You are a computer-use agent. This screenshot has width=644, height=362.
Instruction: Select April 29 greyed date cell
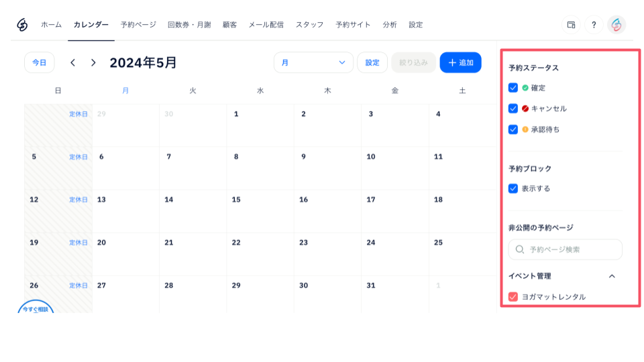coord(125,125)
